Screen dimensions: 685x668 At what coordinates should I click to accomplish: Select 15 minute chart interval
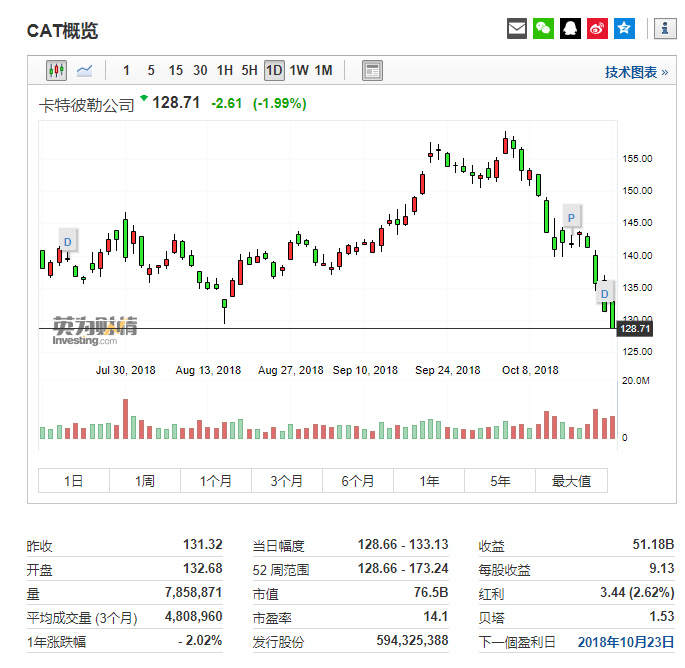pyautogui.click(x=176, y=70)
